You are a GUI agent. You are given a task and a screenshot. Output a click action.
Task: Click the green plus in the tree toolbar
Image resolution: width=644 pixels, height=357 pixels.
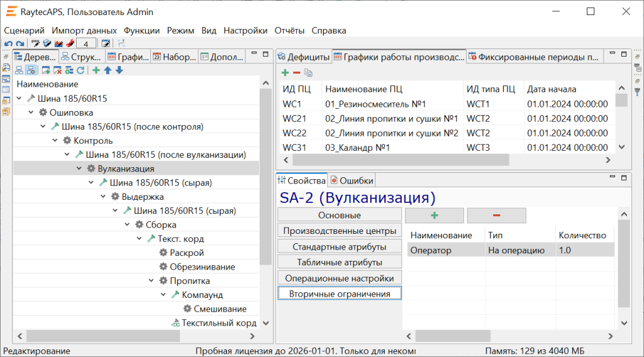tap(96, 70)
